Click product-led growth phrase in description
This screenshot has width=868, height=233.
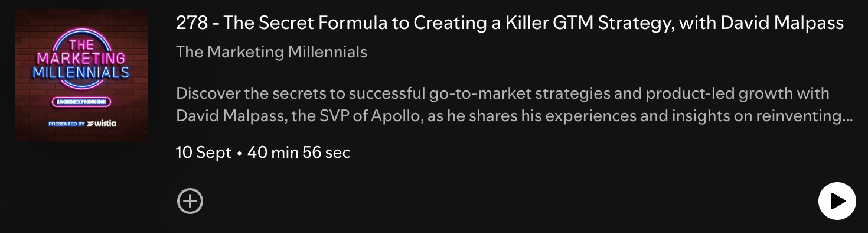[x=720, y=93]
